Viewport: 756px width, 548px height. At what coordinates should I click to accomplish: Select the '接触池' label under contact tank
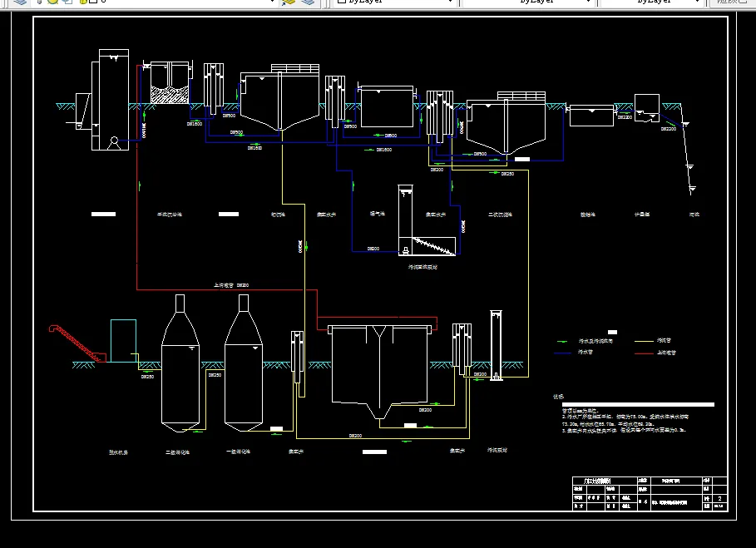tap(588, 215)
